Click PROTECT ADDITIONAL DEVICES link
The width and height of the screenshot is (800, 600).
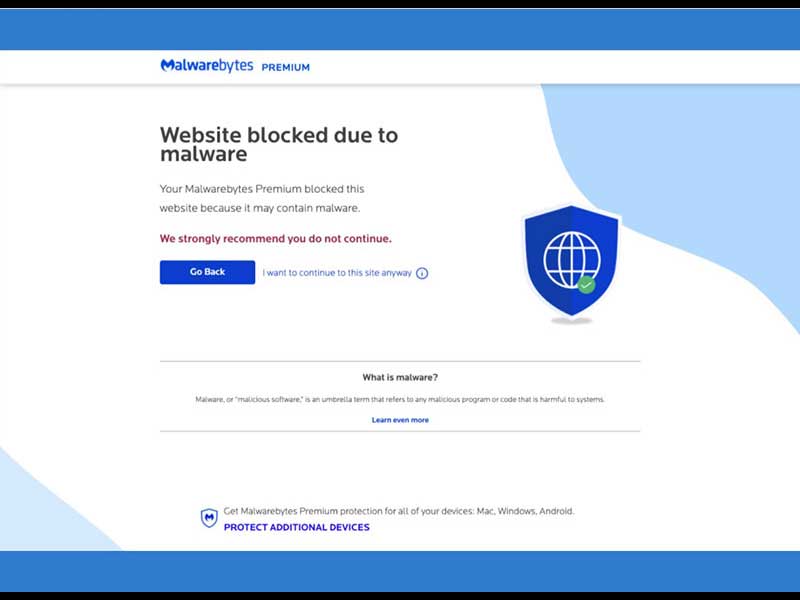point(296,527)
